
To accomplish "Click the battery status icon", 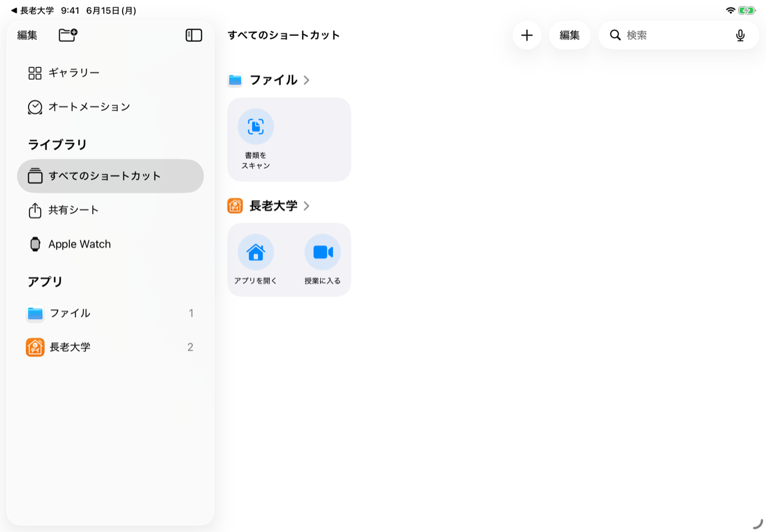I will (747, 10).
